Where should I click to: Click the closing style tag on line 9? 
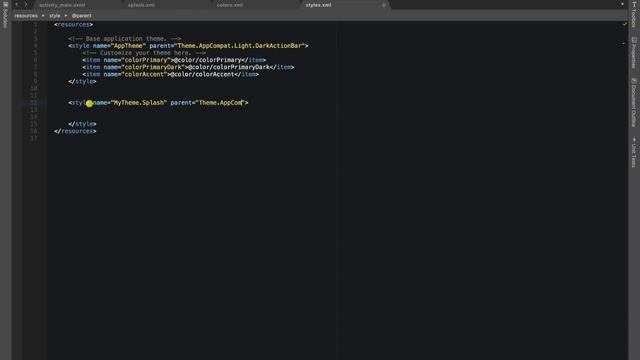(x=82, y=81)
